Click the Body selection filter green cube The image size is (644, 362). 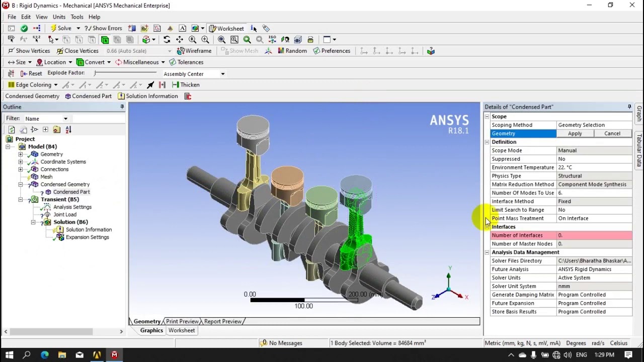pyautogui.click(x=105, y=40)
